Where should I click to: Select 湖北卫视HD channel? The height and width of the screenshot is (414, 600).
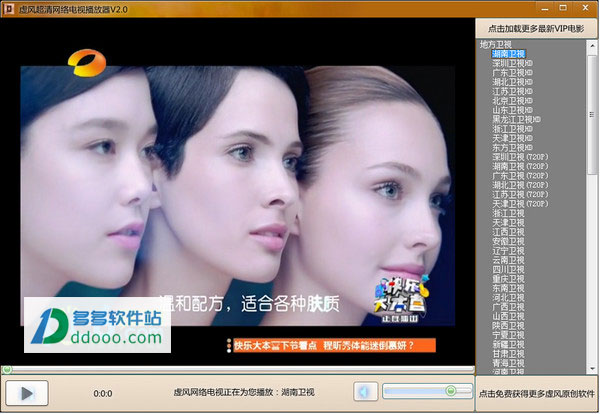click(512, 82)
